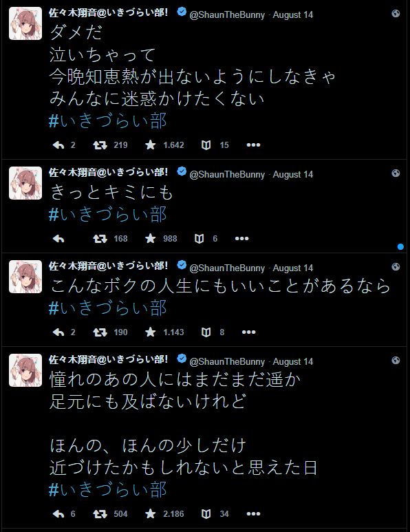Star the tweet with 988 favorites
The width and height of the screenshot is (410, 532).
150,239
